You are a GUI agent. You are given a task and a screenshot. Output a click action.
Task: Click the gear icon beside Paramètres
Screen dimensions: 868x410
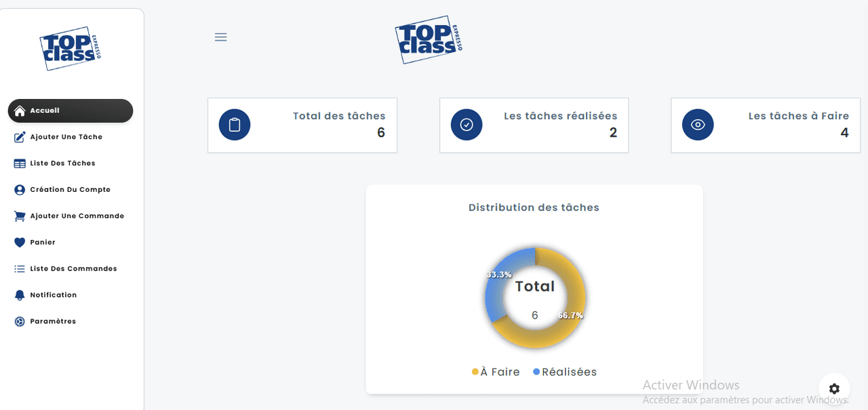pos(20,322)
